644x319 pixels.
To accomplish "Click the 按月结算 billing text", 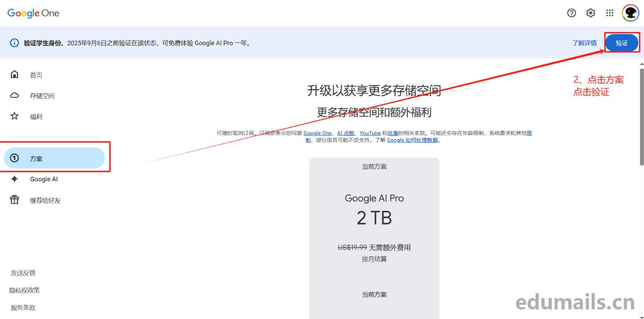I will (374, 259).
